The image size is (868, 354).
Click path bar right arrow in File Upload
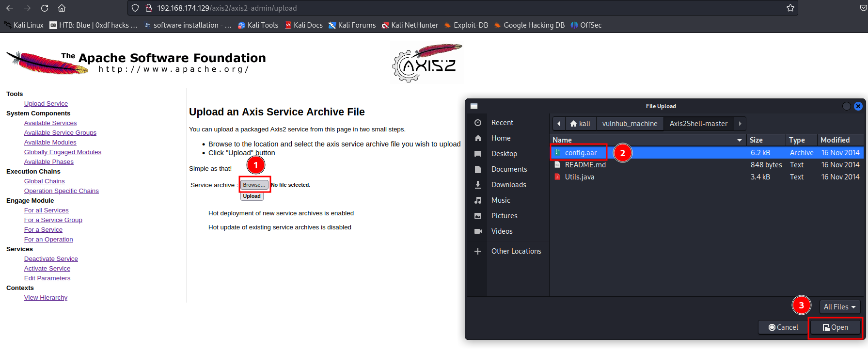pos(740,124)
